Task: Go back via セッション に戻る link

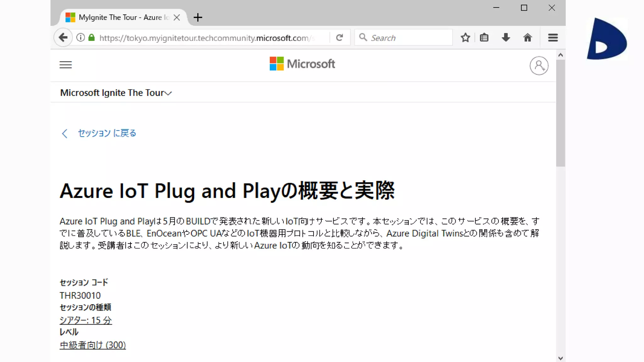Action: click(x=107, y=133)
